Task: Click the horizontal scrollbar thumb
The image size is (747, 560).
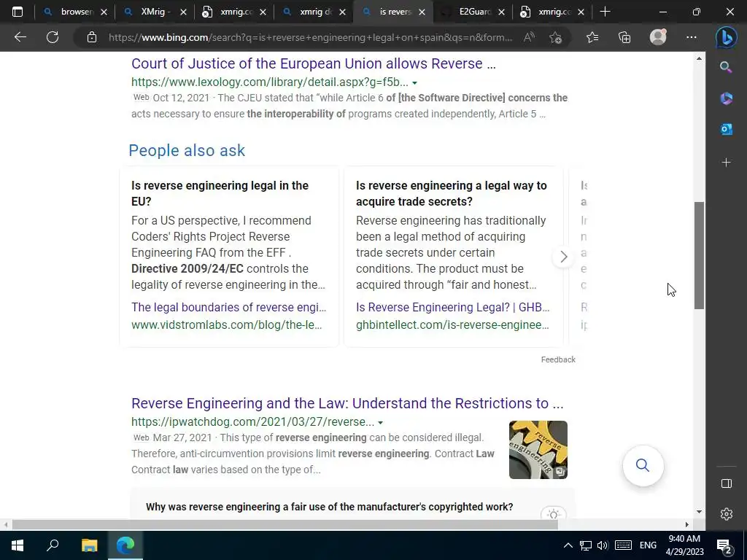Action: [x=285, y=525]
